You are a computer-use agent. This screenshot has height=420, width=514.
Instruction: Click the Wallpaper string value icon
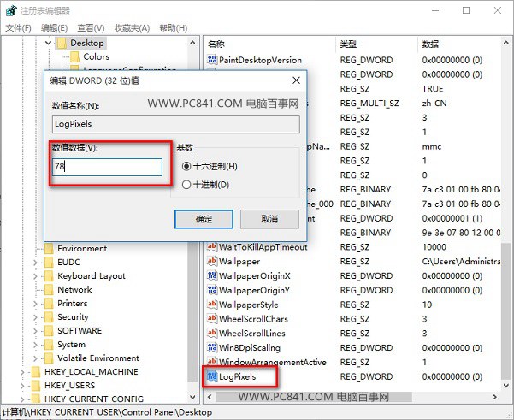[212, 261]
